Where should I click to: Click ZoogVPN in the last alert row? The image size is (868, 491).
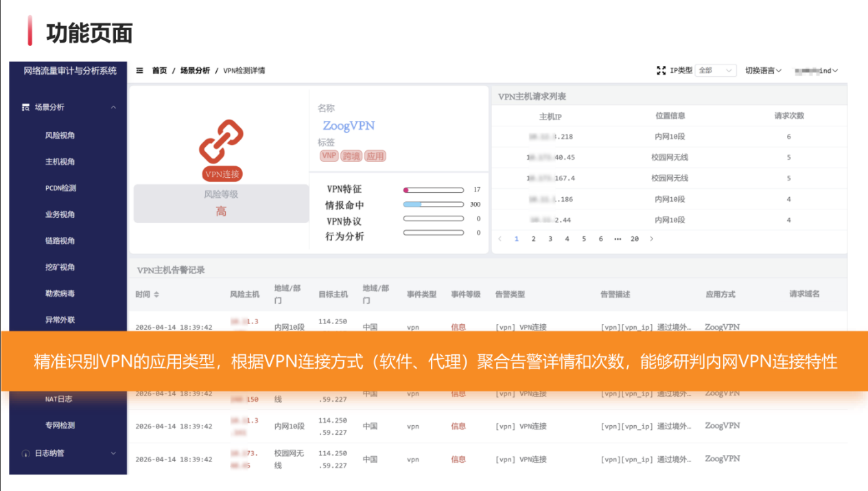(723, 459)
